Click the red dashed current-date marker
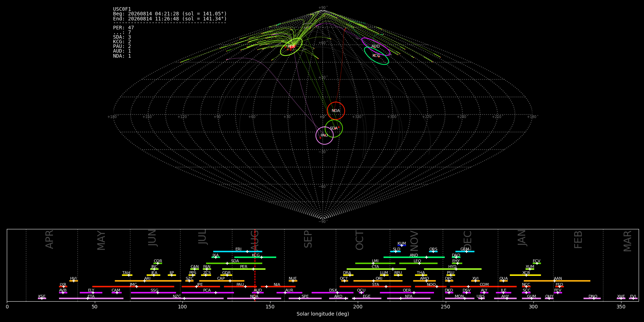 click(x=254, y=265)
